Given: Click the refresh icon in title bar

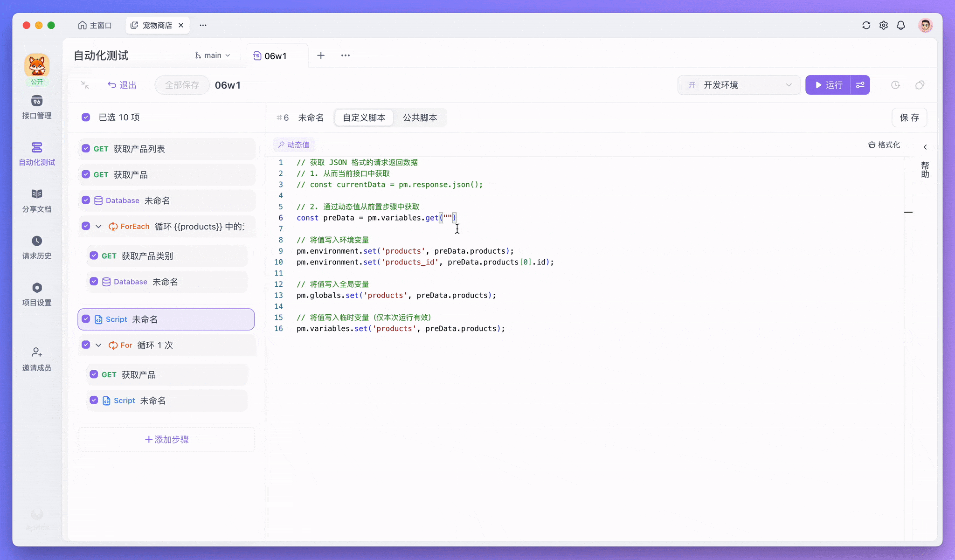Looking at the screenshot, I should click(x=866, y=25).
